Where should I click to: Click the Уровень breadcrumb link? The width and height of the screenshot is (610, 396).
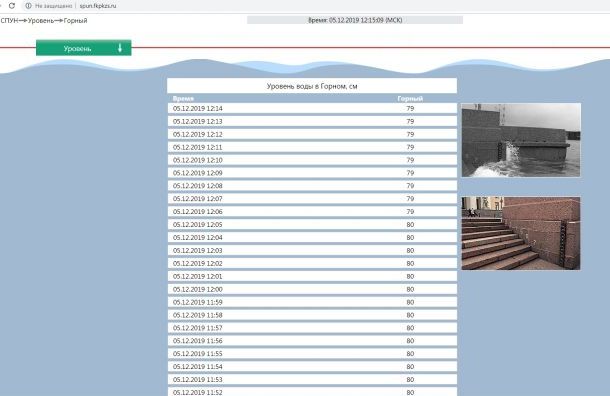pyautogui.click(x=41, y=21)
